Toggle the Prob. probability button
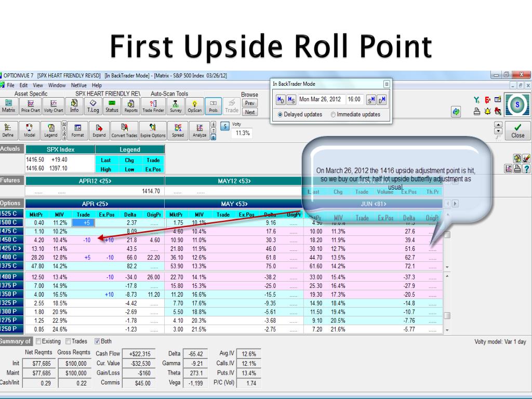 (x=214, y=106)
